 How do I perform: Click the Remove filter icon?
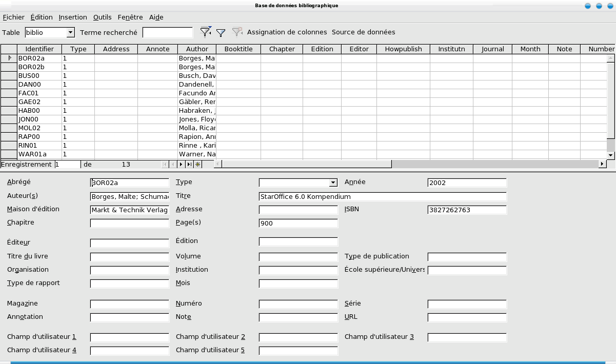(x=236, y=32)
